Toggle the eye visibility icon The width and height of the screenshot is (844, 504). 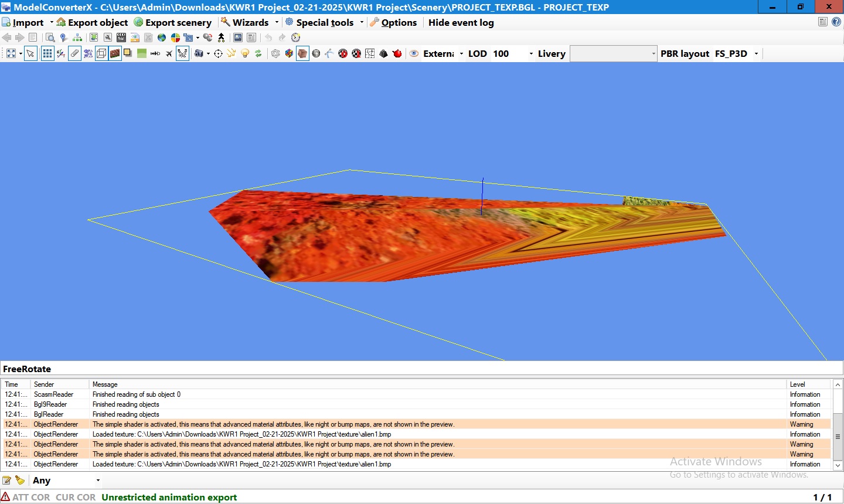[x=414, y=53]
